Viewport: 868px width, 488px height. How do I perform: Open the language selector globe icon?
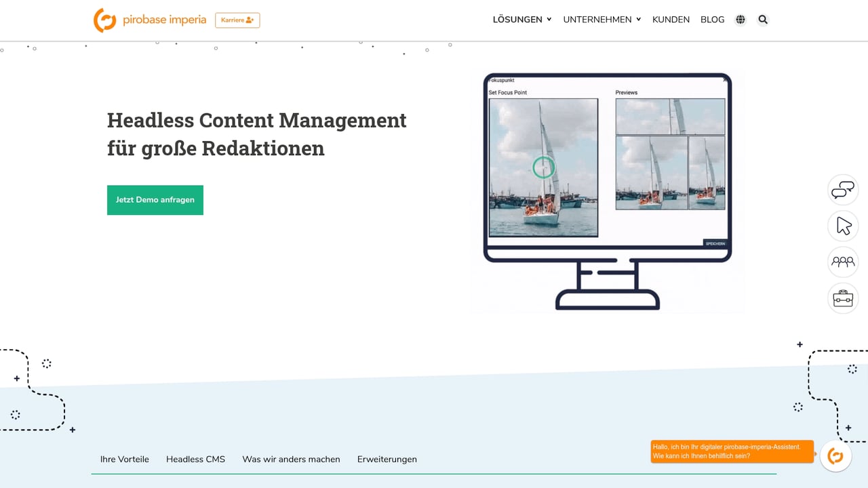click(741, 19)
